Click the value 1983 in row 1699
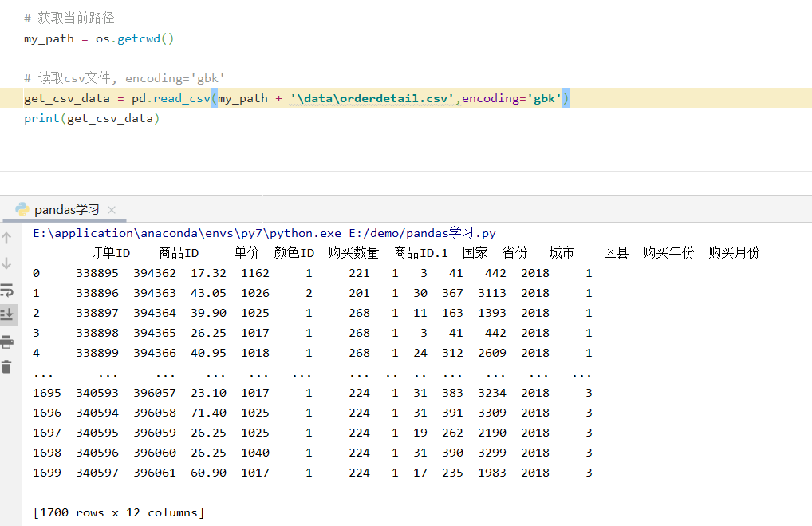This screenshot has width=812, height=526. click(492, 473)
